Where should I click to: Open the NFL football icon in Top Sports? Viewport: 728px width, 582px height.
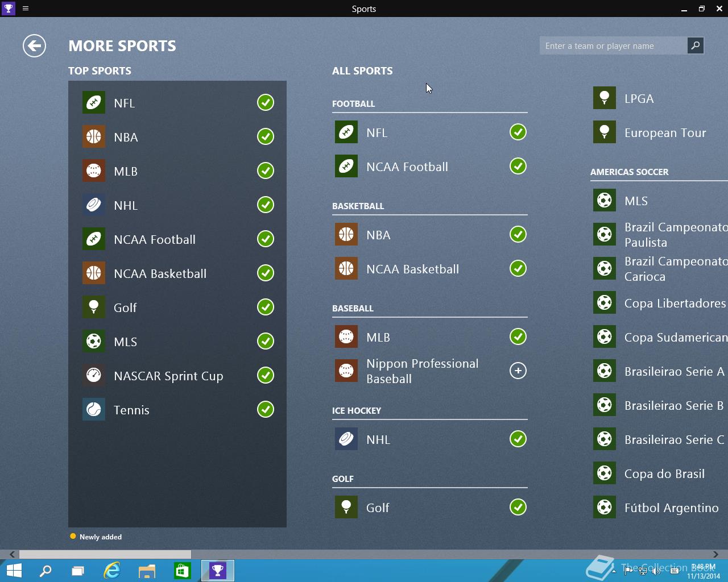click(94, 102)
